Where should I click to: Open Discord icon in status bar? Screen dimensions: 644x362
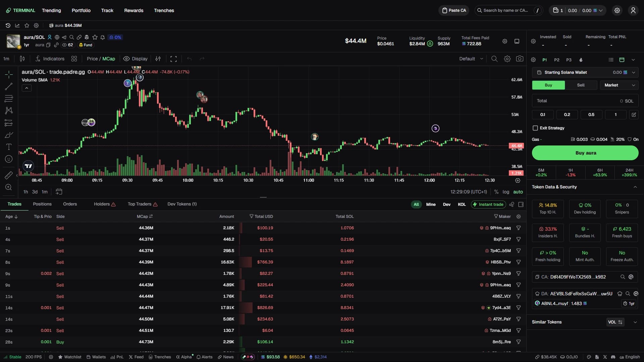613,357
